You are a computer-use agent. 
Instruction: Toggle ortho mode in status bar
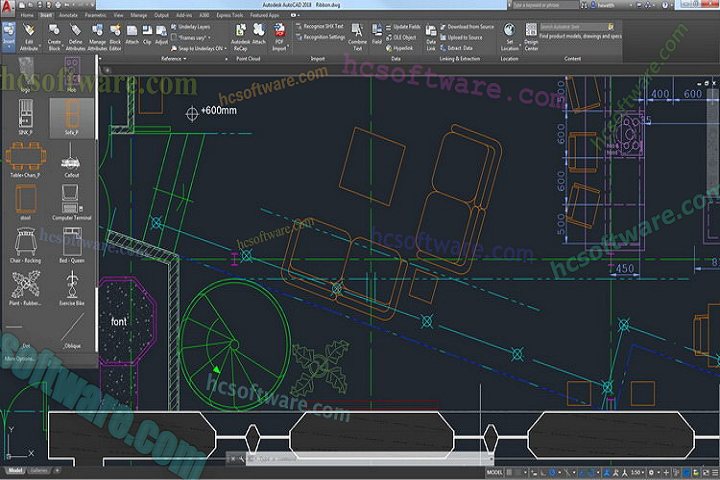point(543,472)
